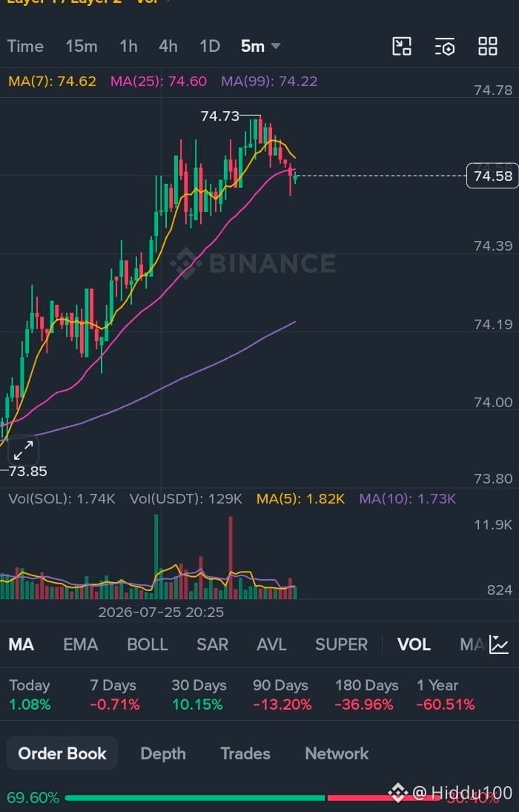Image resolution: width=519 pixels, height=812 pixels.
Task: Open the multi-chart grid layout icon
Action: 487,46
